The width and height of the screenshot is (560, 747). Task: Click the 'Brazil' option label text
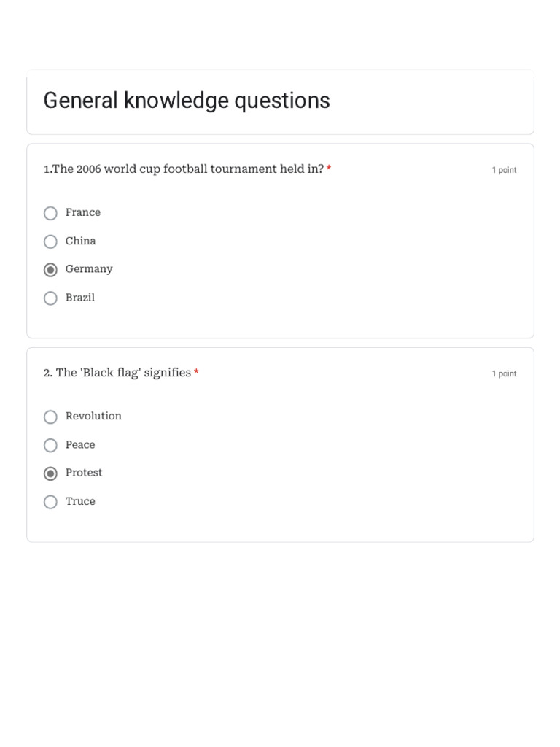coord(80,298)
